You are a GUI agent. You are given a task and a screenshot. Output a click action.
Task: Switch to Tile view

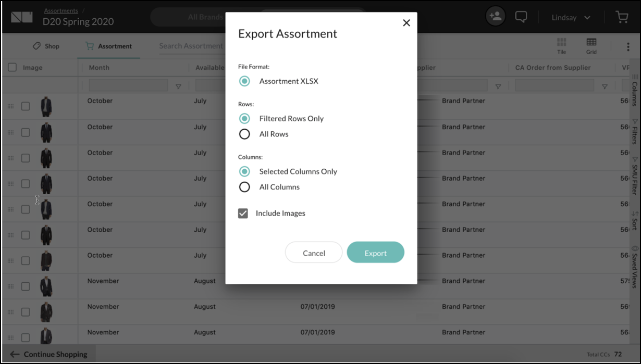pyautogui.click(x=561, y=45)
